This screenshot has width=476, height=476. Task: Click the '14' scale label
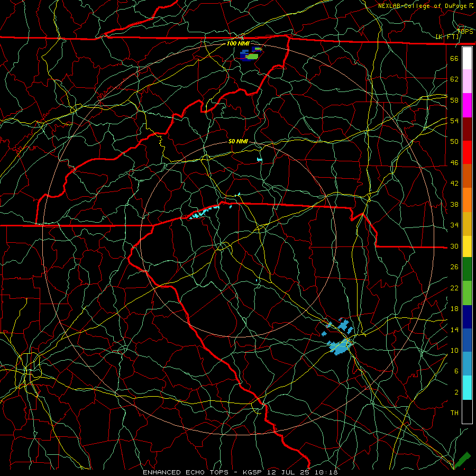click(x=454, y=329)
